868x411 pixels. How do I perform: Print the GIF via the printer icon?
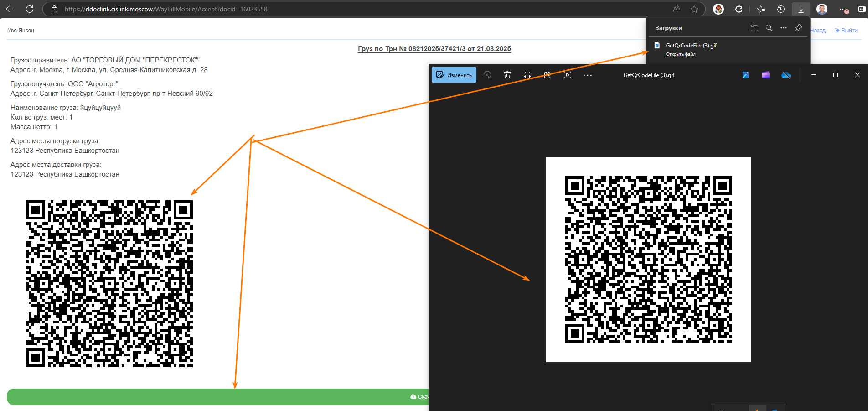pos(527,75)
